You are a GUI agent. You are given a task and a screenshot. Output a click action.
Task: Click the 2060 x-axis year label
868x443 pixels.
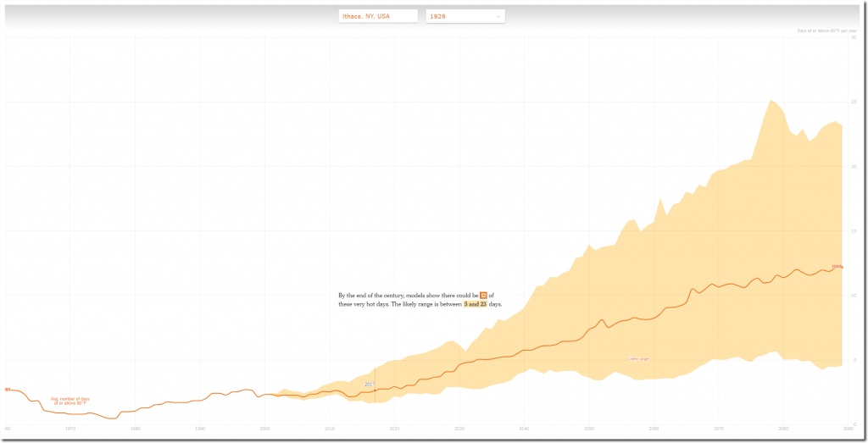pos(654,429)
